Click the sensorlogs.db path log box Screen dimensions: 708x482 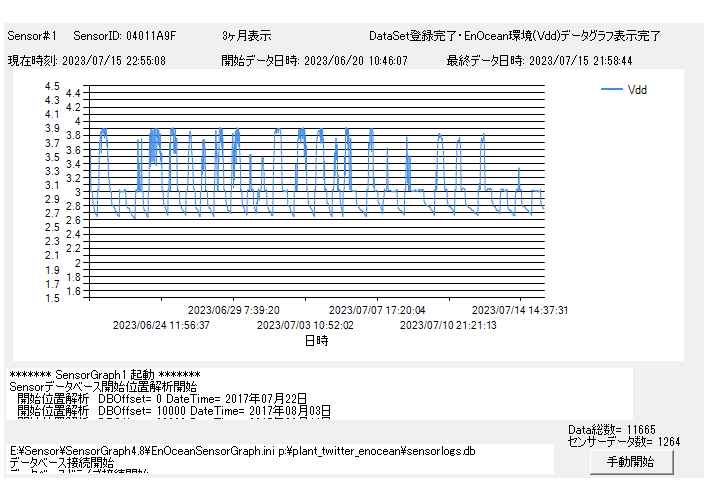click(280, 458)
